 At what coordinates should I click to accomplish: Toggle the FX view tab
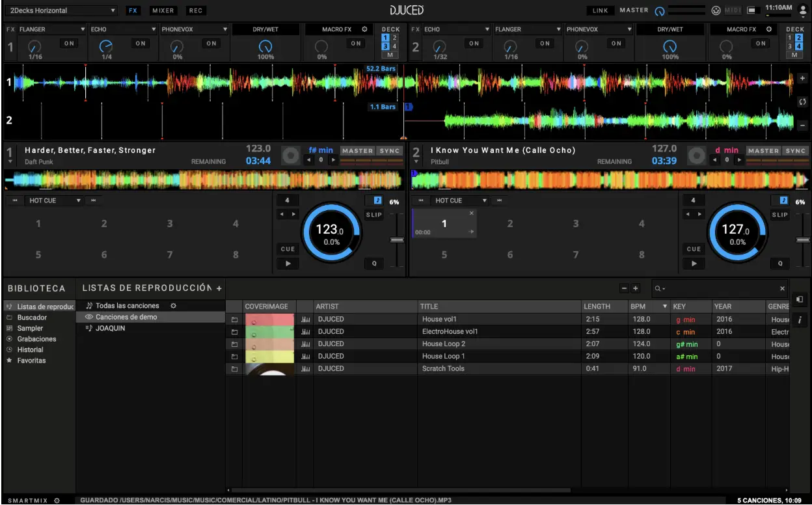[x=133, y=10]
